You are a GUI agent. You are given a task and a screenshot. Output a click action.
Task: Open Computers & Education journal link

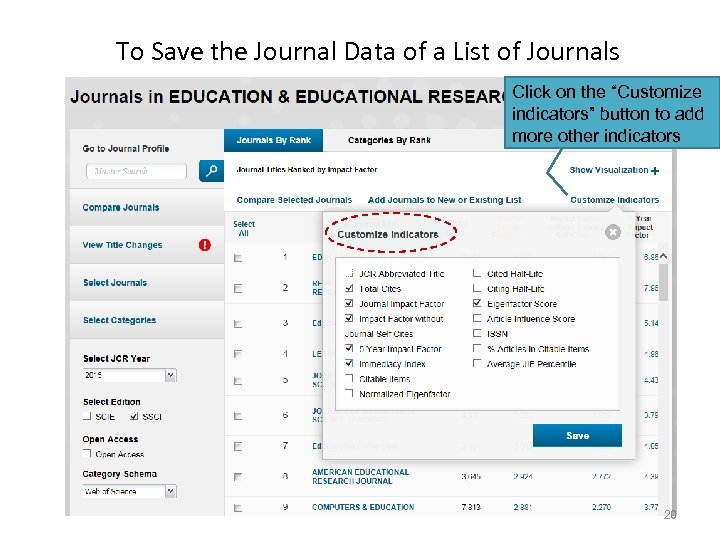(363, 507)
